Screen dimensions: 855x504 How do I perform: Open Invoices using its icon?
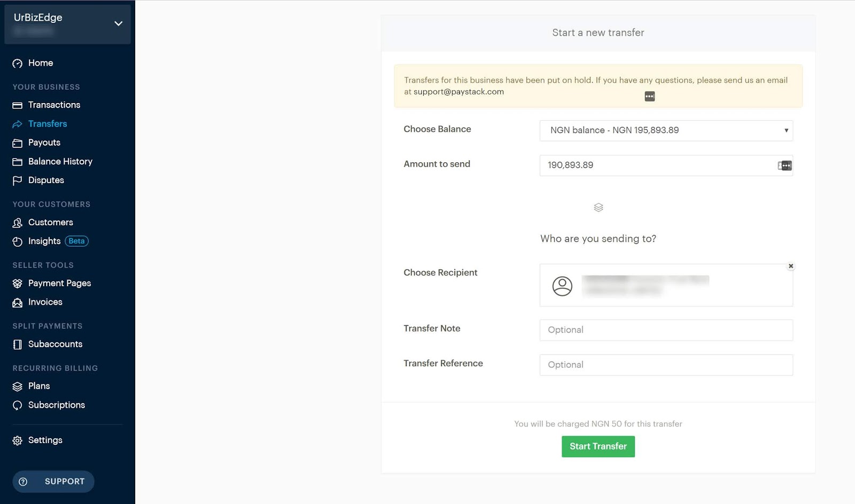17,302
